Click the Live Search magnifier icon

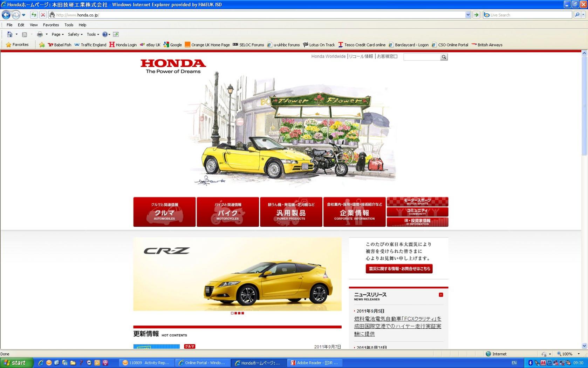[x=577, y=15]
